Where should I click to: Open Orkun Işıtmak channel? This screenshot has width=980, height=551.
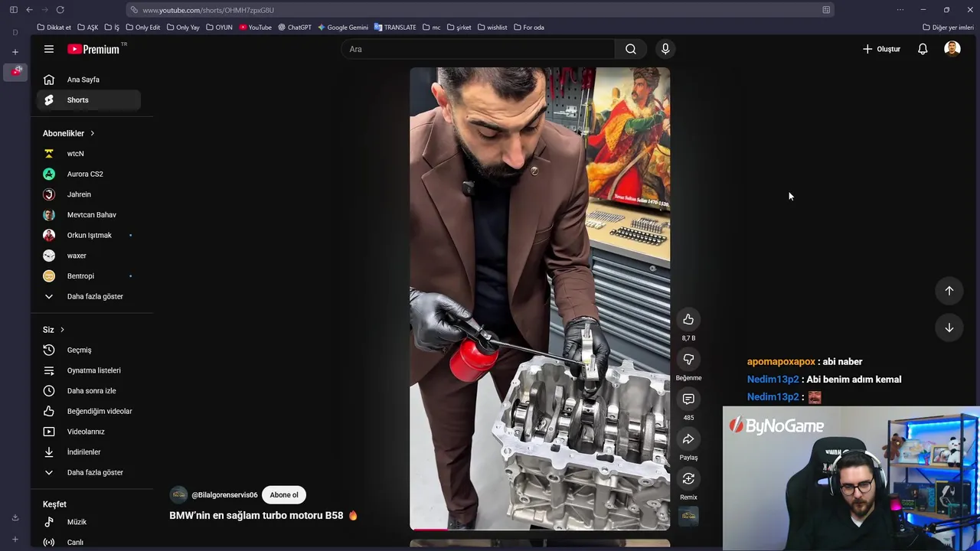88,235
